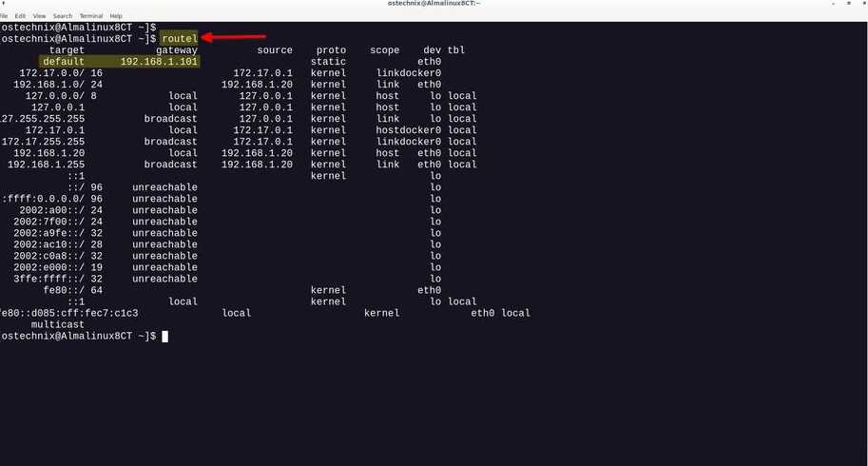Viewport: 868px width, 466px height.
Task: Click the 'gateway' column header
Action: tap(177, 50)
